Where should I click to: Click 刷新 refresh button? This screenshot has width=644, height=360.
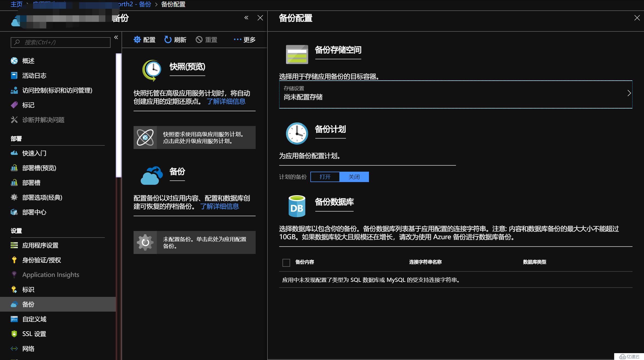pos(177,40)
